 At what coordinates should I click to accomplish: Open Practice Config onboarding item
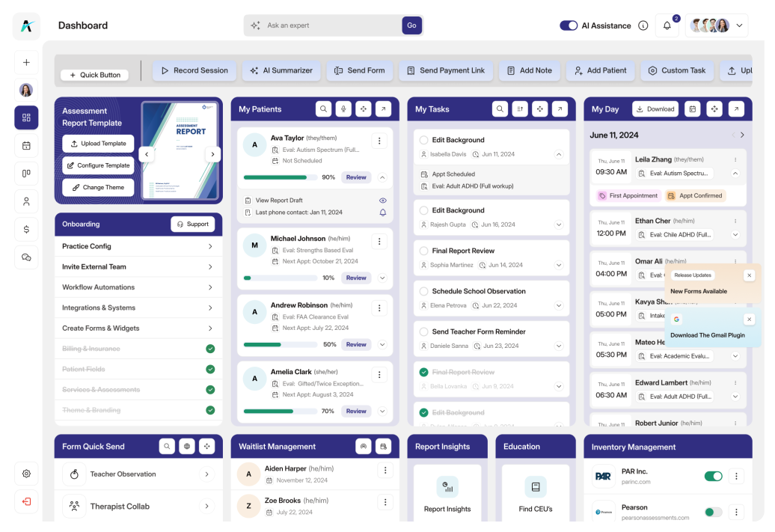(x=138, y=246)
